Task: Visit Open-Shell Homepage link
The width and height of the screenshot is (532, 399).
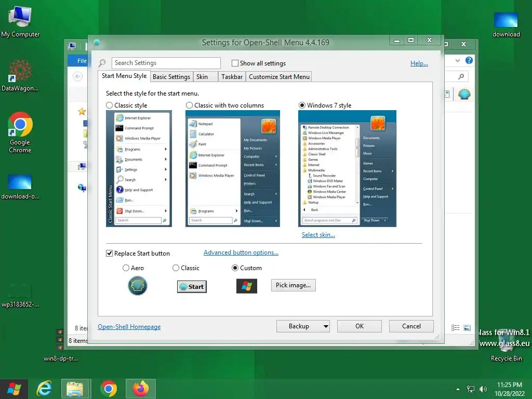Action: point(129,327)
